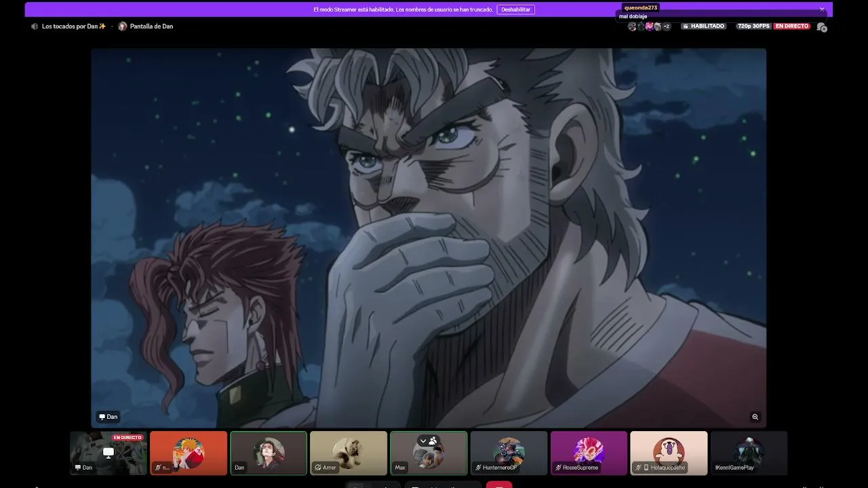The image size is (868, 488).
Task: Click the 'Dan' label on the main stream
Action: coord(108,417)
